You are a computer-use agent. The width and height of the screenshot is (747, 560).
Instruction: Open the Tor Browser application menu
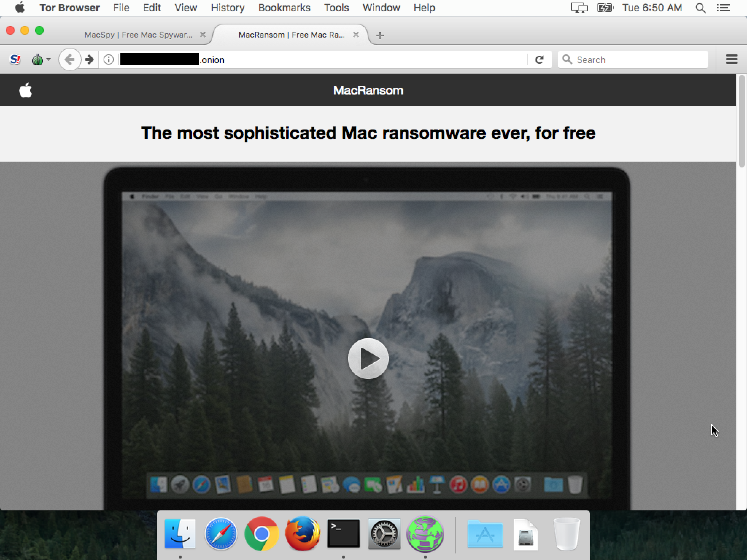[x=69, y=8]
